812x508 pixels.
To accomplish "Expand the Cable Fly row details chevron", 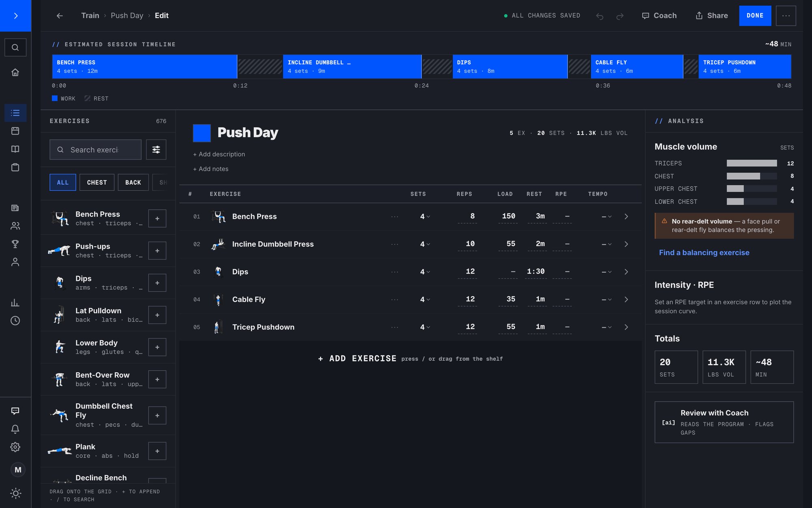I will point(626,300).
